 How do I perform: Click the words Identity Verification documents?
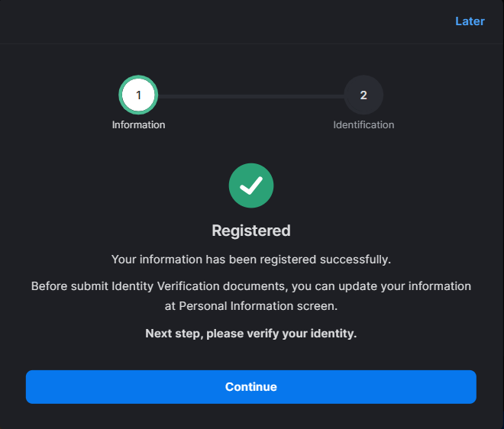point(199,286)
